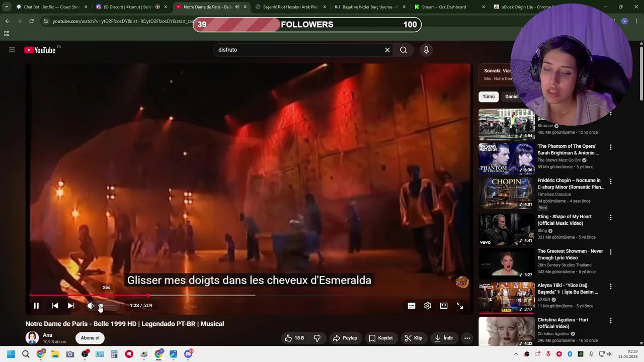Share the video via Paylaş
Image resolution: width=644 pixels, height=362 pixels.
tap(345, 338)
